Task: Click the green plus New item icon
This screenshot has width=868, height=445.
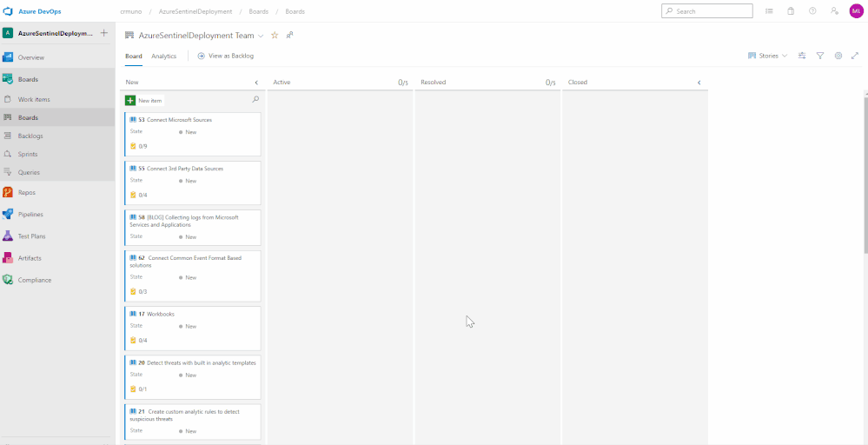Action: coord(130,101)
